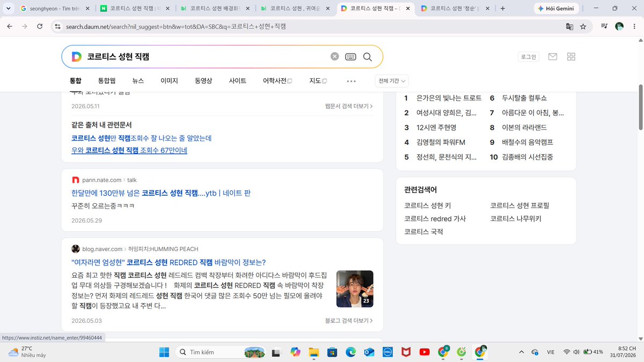Image resolution: width=644 pixels, height=362 pixels.
Task: Select the 통합웹 search tab
Action: (x=107, y=81)
